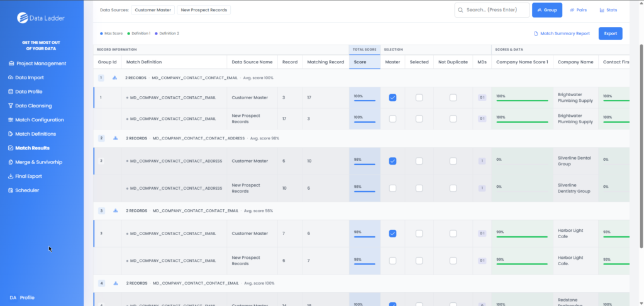Check Not Duplicate for Brightwater record 3
The width and height of the screenshot is (644, 306).
tap(453, 97)
